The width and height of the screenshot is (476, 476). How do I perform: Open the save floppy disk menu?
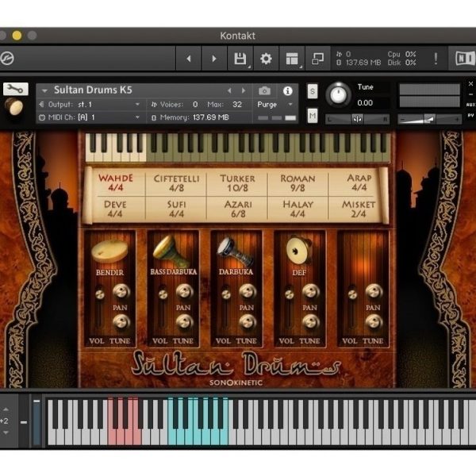point(240,58)
